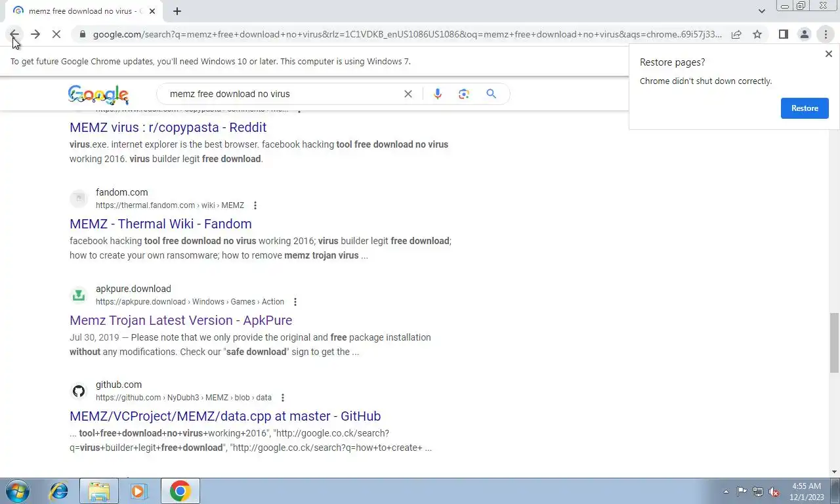The image size is (840, 504).
Task: Click the apkpure.download site name
Action: tap(133, 289)
